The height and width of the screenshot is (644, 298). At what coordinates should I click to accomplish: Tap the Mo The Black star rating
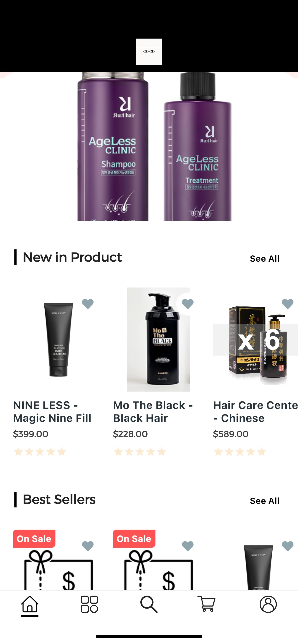pos(140,452)
